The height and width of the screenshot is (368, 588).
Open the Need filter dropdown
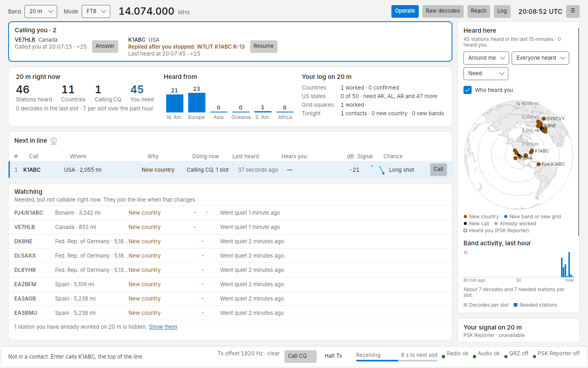pos(486,74)
